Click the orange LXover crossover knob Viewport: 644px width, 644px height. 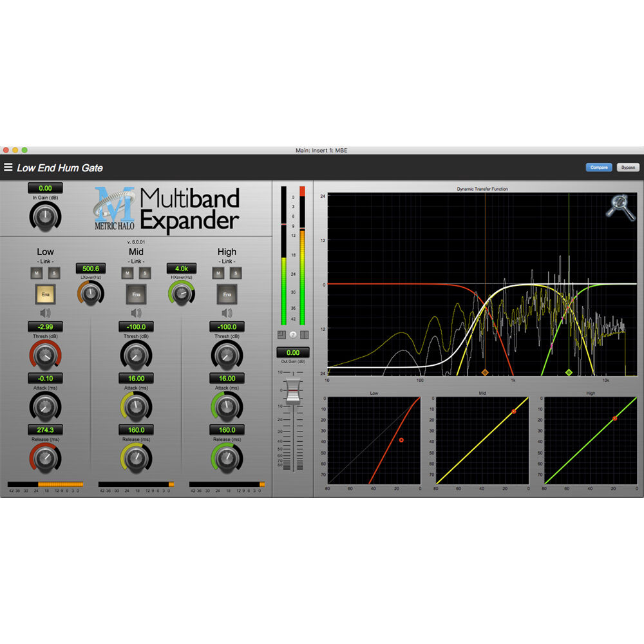point(90,293)
